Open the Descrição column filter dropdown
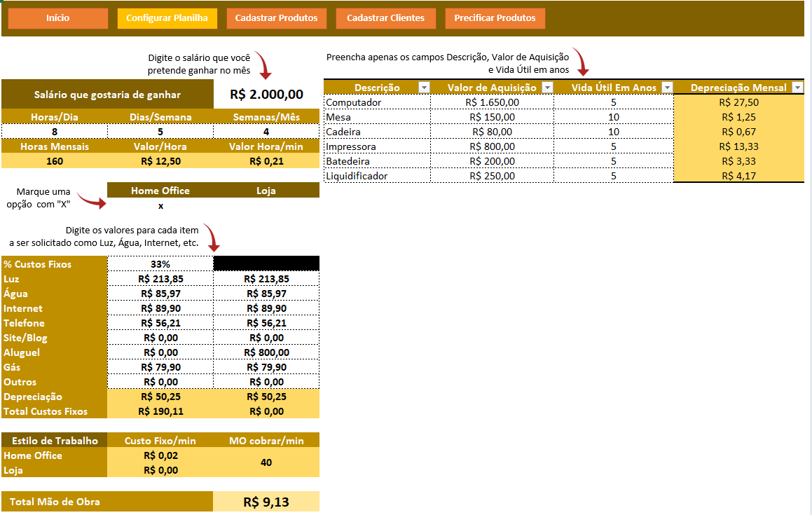Screen dimensions: 812x515 tap(423, 88)
